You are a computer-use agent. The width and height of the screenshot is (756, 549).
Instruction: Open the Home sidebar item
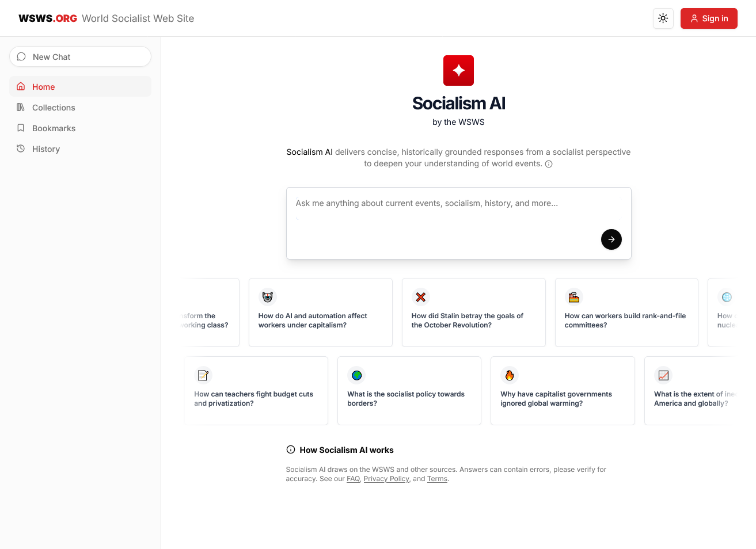(x=80, y=86)
